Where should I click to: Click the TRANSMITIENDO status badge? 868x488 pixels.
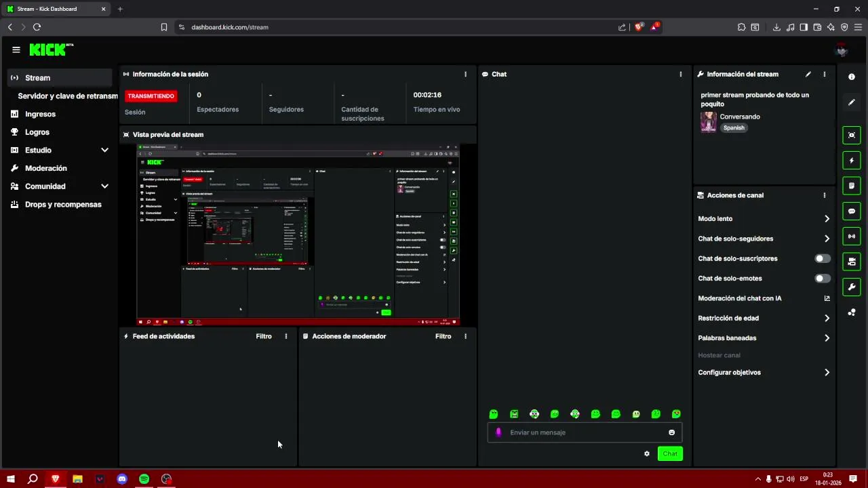[x=151, y=96]
